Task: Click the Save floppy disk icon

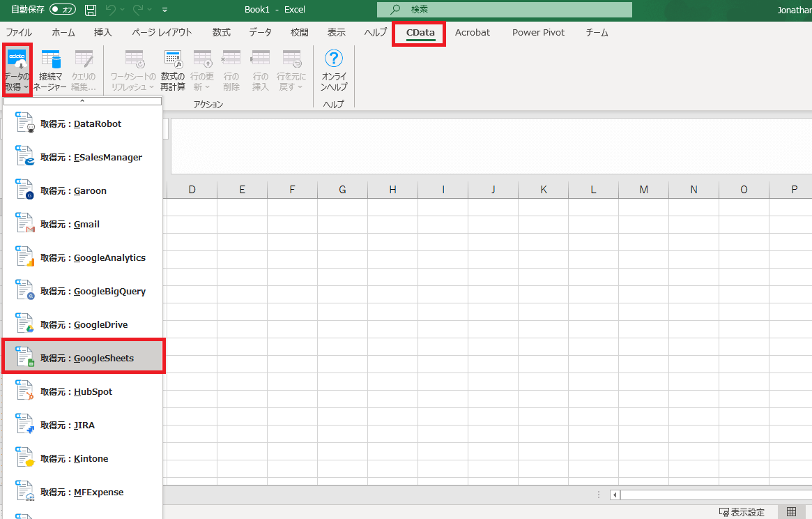Action: pyautogui.click(x=91, y=9)
